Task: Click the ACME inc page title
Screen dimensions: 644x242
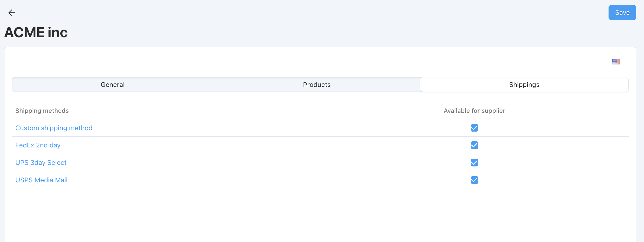Action: coord(36,32)
